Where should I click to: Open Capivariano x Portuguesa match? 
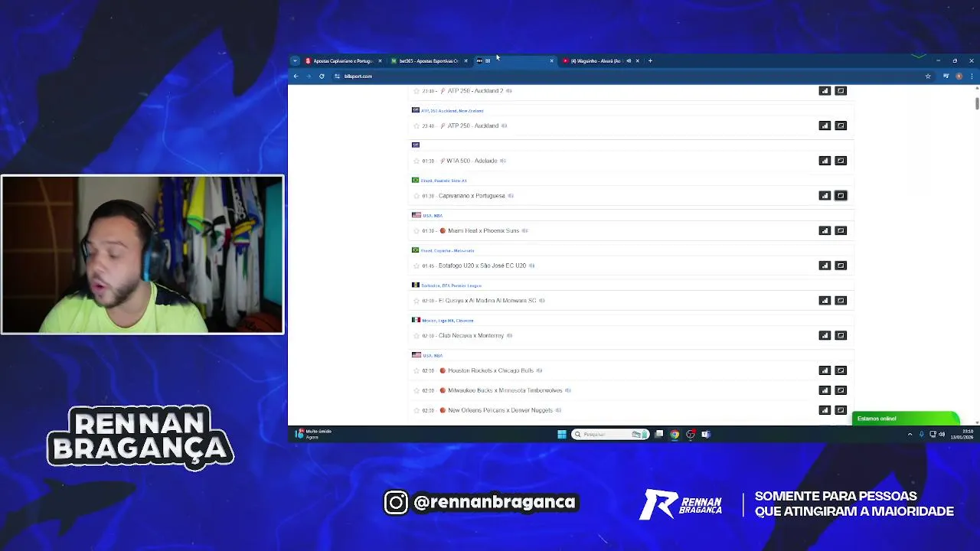point(472,196)
